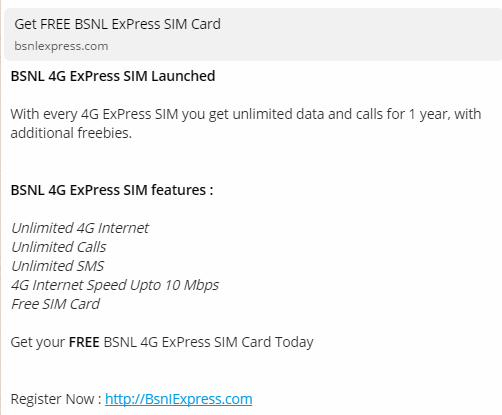Click the 'Get FREE BSNL ExPress SIM Card' preview title

point(117,24)
